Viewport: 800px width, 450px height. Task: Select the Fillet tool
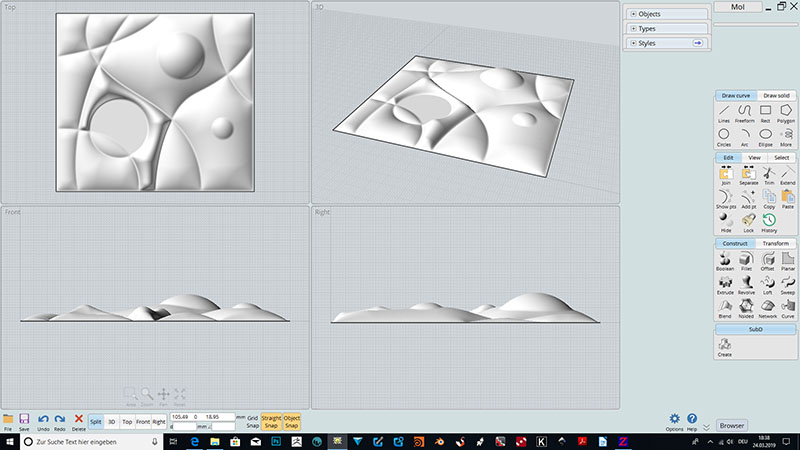coord(746,261)
